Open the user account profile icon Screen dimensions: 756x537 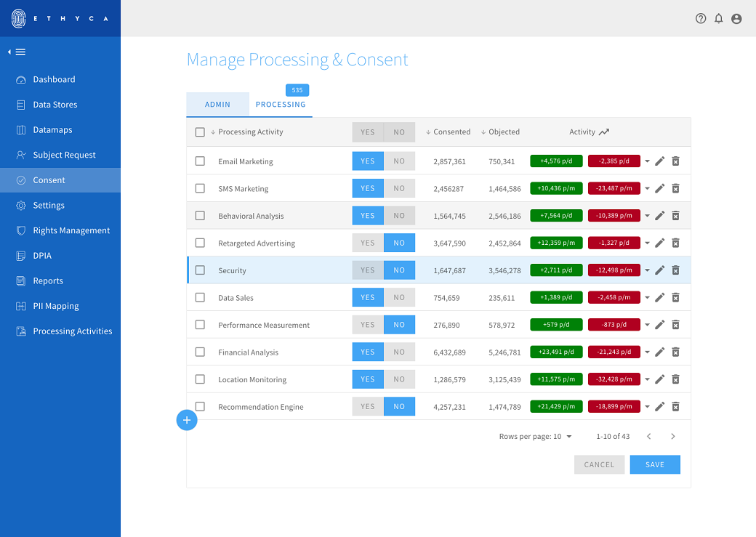pyautogui.click(x=736, y=18)
